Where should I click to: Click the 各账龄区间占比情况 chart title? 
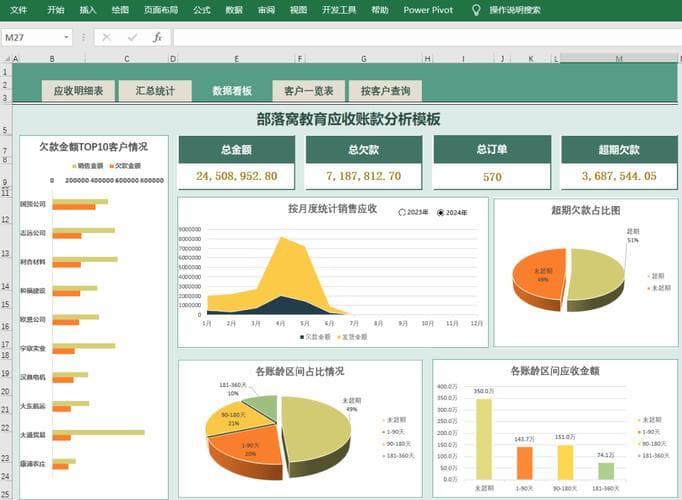coord(300,371)
